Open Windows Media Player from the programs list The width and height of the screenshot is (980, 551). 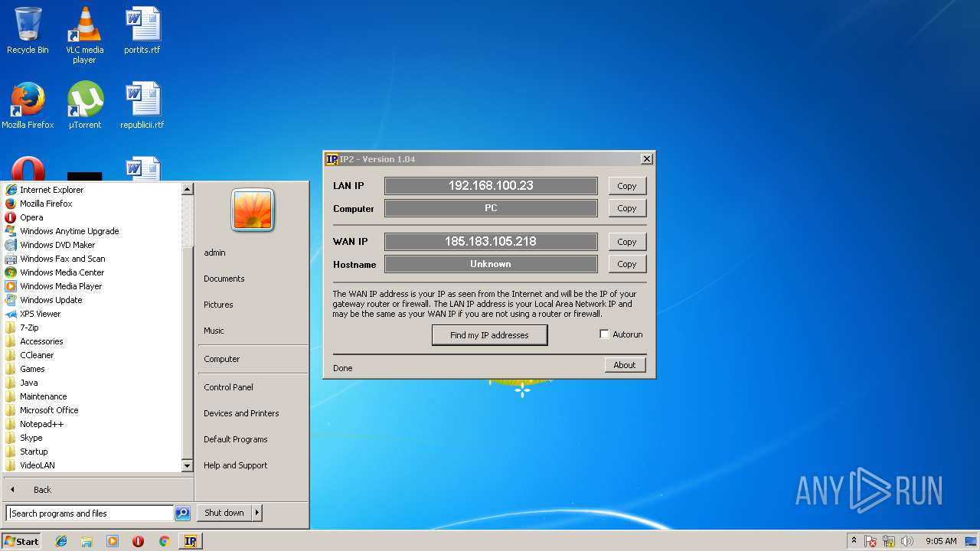click(x=60, y=286)
